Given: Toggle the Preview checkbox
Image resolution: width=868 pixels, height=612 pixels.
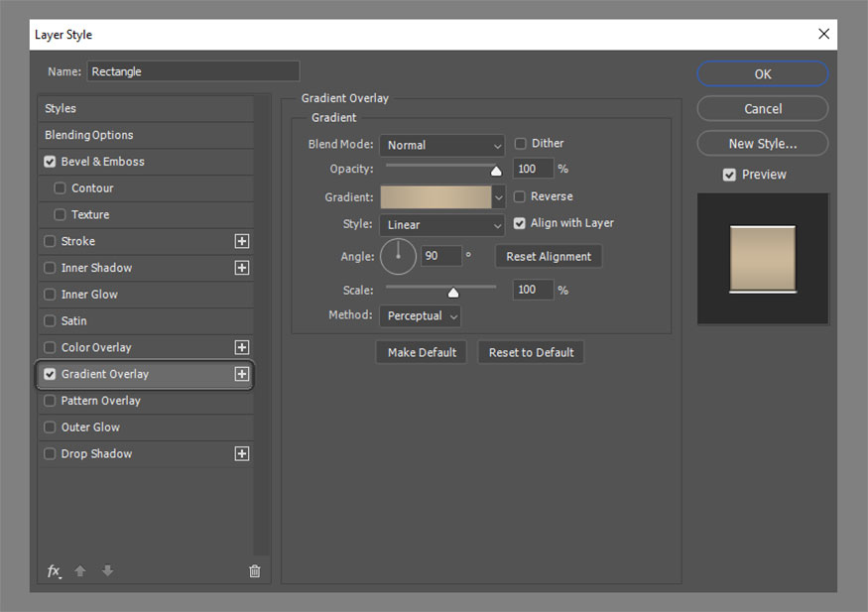Looking at the screenshot, I should click(x=729, y=175).
